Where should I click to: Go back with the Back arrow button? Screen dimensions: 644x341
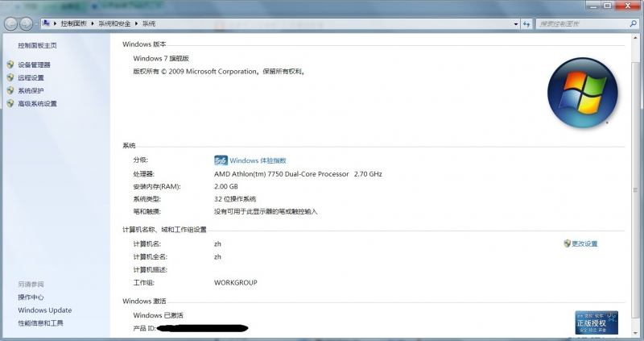tap(10, 24)
